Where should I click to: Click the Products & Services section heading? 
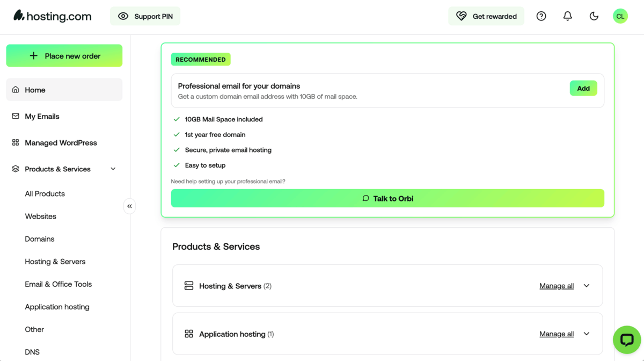216,247
